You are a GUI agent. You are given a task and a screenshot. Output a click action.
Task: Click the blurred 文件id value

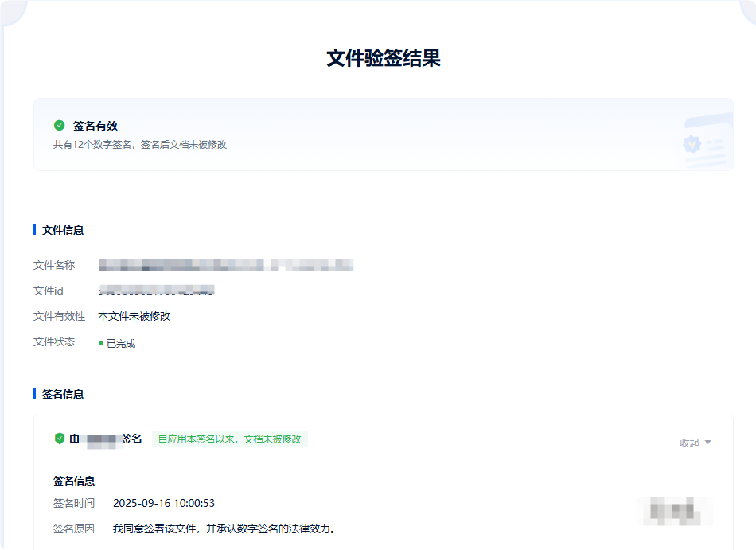(x=157, y=291)
